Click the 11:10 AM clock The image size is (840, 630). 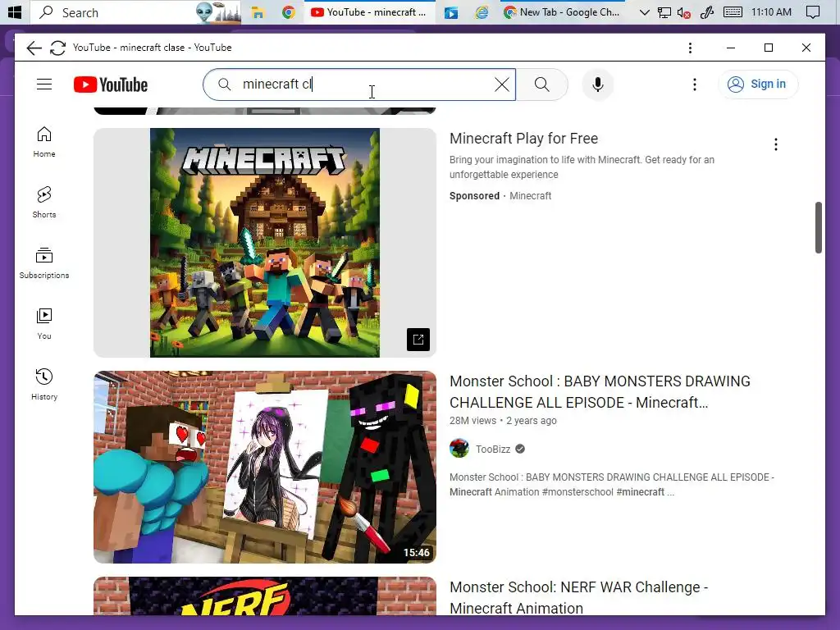coord(771,11)
